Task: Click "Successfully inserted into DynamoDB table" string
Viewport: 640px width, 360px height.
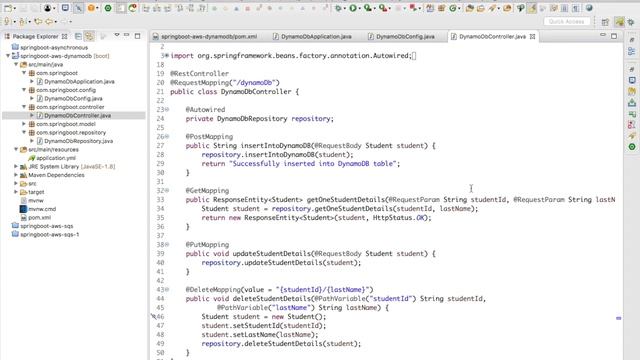Action: tap(314, 164)
